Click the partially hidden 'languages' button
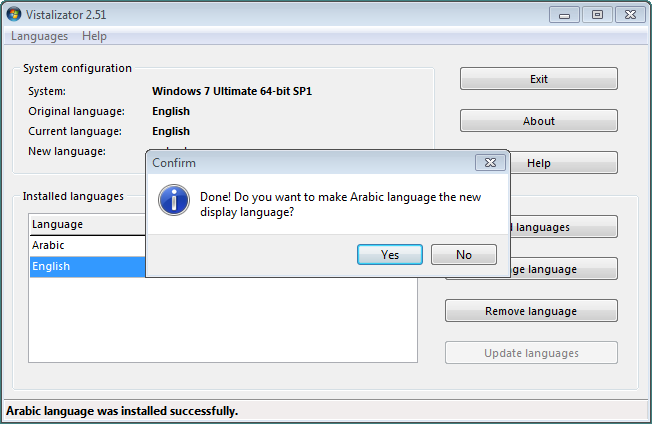This screenshot has height=424, width=652. [x=563, y=227]
